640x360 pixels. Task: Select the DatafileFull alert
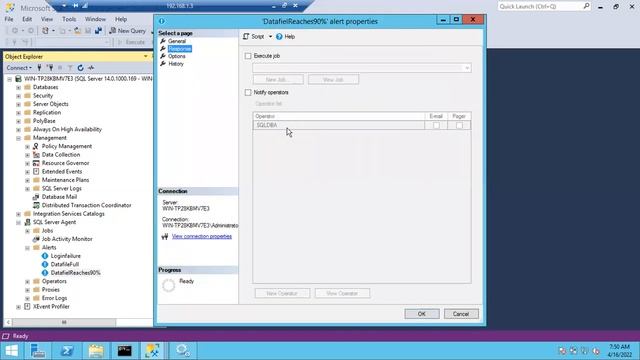click(64, 264)
